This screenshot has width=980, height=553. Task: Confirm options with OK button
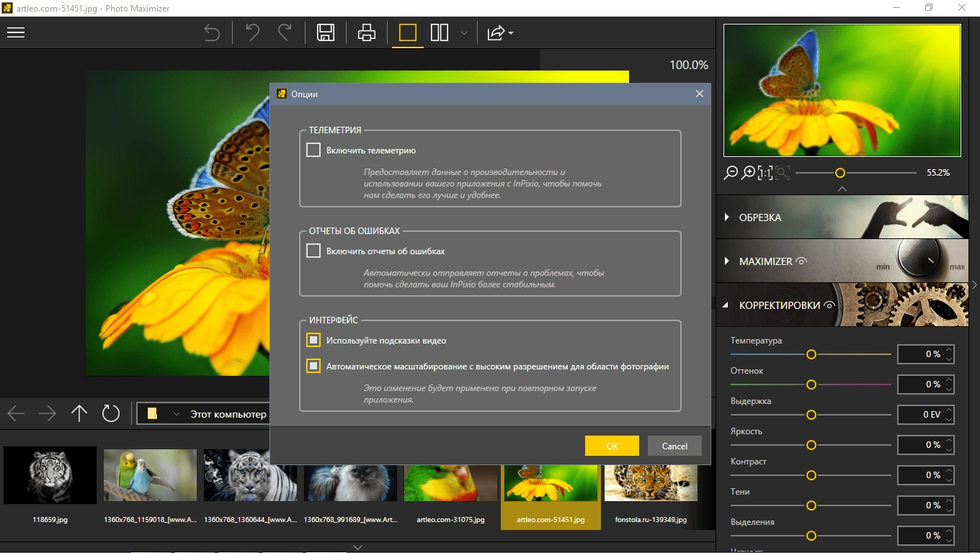coord(612,446)
